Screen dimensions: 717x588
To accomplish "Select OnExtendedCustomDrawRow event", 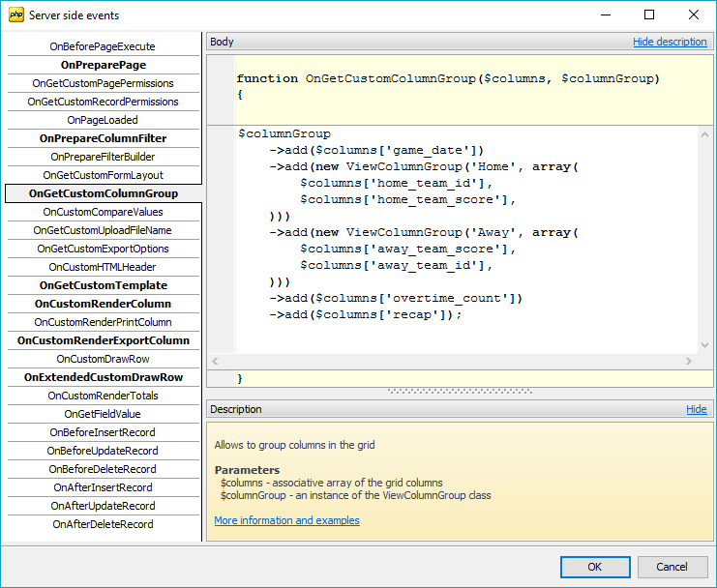I will coord(103,377).
